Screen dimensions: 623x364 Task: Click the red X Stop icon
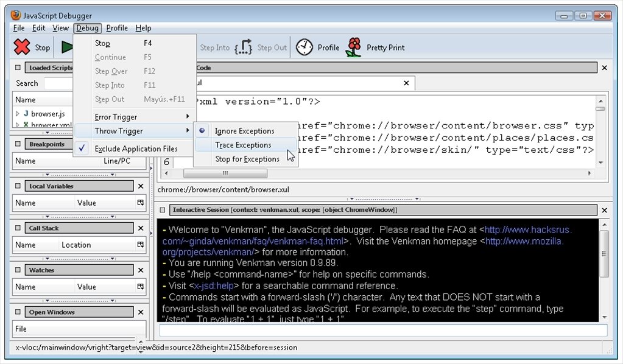tap(22, 47)
